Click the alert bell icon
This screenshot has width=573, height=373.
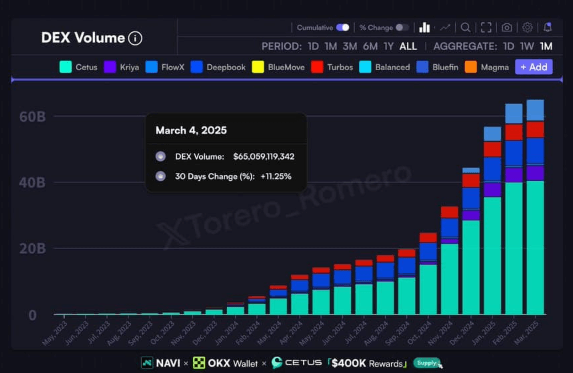pyautogui.click(x=547, y=27)
